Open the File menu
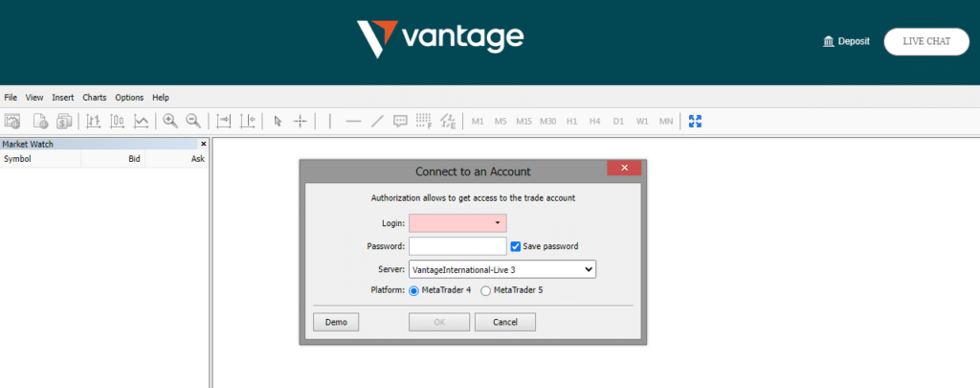Image resolution: width=980 pixels, height=388 pixels. click(x=11, y=98)
